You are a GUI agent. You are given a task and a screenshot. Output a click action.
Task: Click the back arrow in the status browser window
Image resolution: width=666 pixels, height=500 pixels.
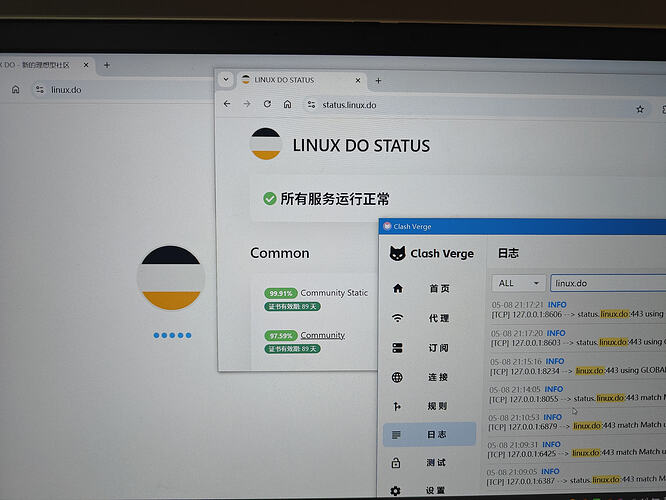tap(227, 104)
